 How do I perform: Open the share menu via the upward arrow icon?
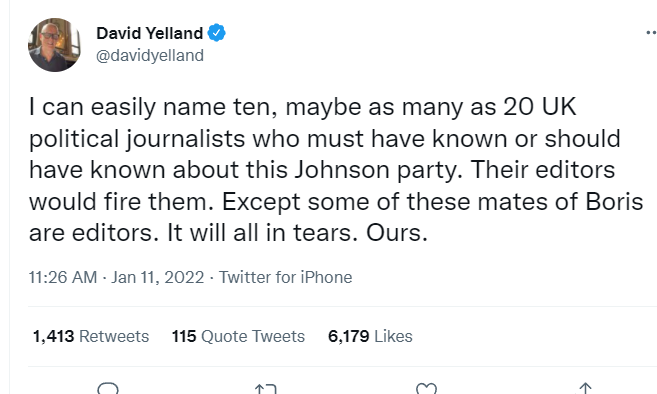tap(585, 389)
